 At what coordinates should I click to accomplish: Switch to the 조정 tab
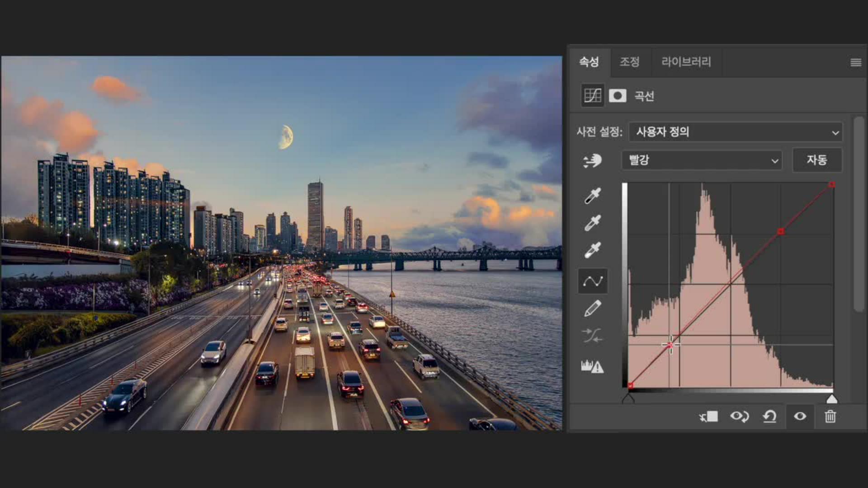point(629,62)
